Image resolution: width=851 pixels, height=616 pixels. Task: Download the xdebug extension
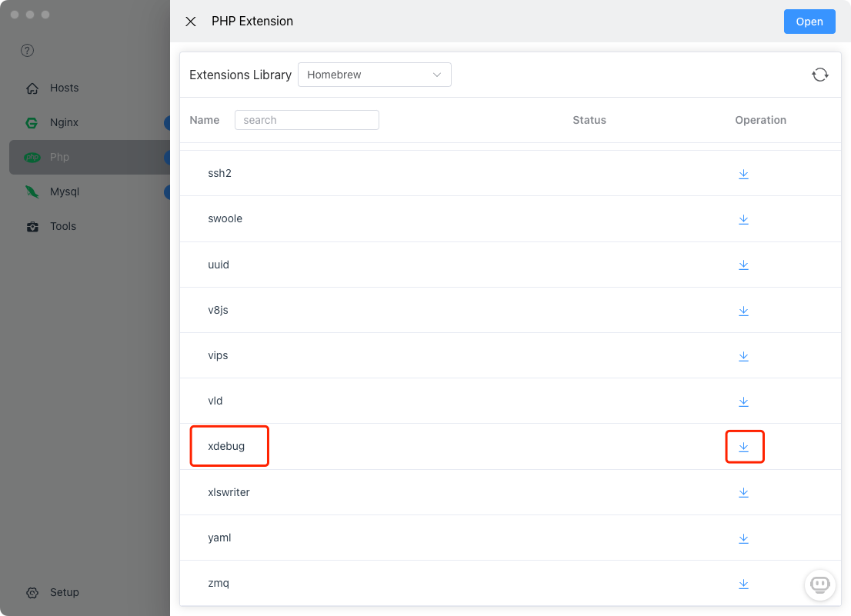743,448
